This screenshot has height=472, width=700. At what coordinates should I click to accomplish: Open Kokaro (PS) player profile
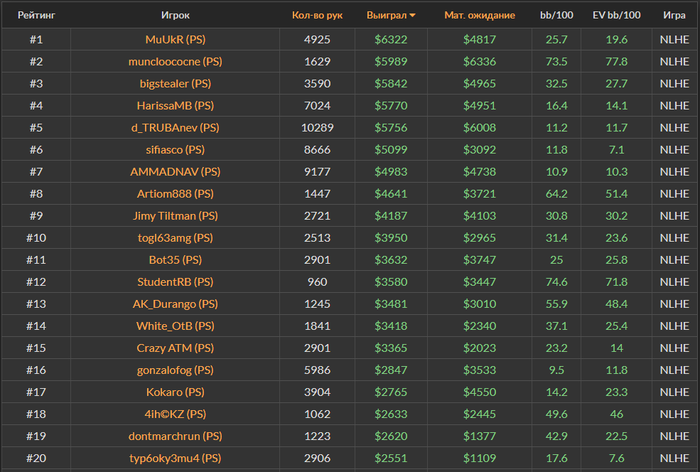pos(175,392)
